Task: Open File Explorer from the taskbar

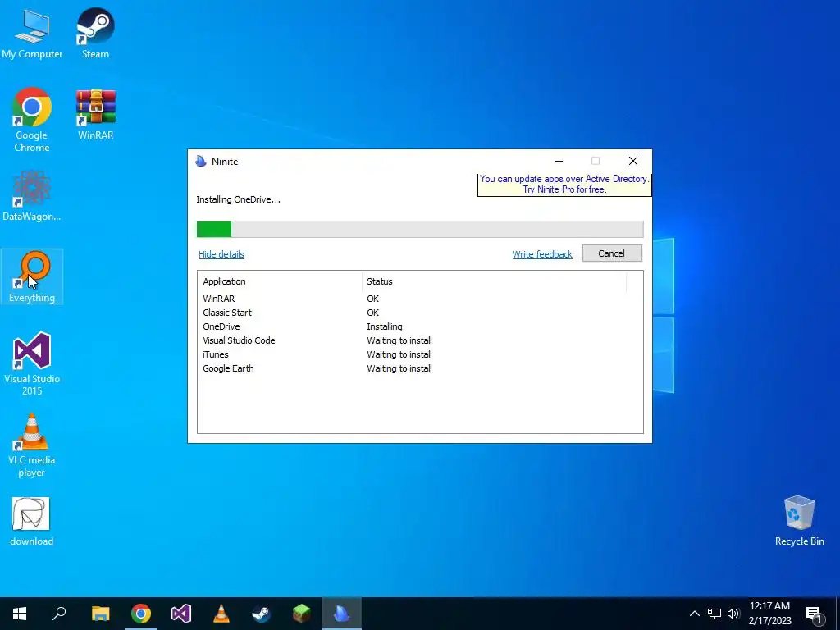Action: tap(100, 614)
